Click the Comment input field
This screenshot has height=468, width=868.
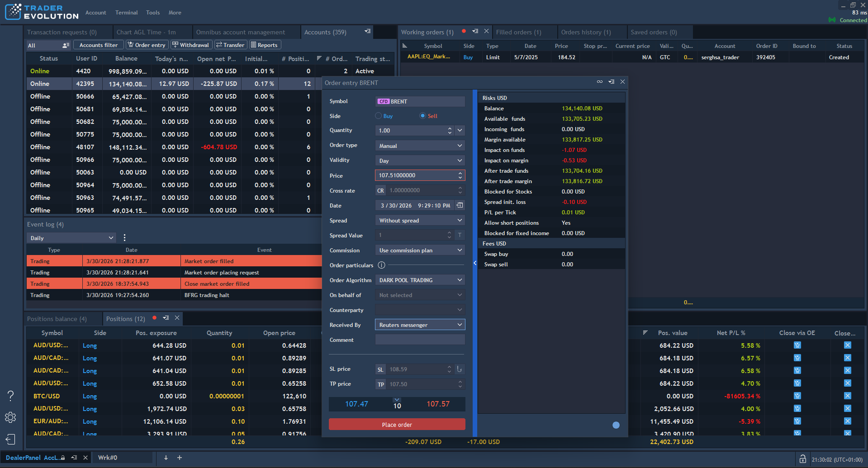click(x=419, y=340)
